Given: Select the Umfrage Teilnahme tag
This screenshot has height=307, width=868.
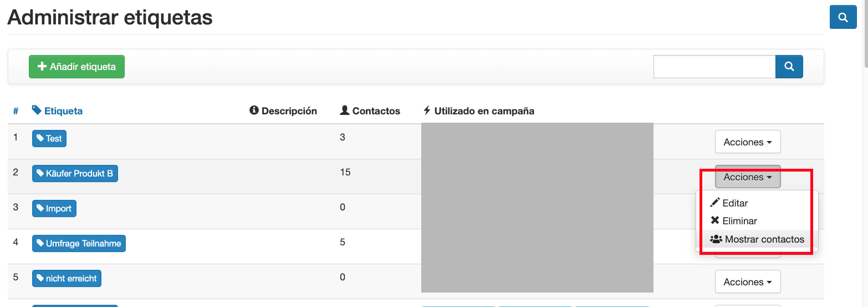Looking at the screenshot, I should click(79, 243).
